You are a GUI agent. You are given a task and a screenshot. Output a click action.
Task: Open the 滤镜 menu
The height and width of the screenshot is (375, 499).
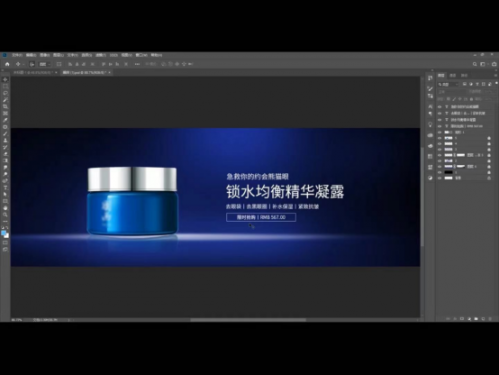tap(100, 55)
